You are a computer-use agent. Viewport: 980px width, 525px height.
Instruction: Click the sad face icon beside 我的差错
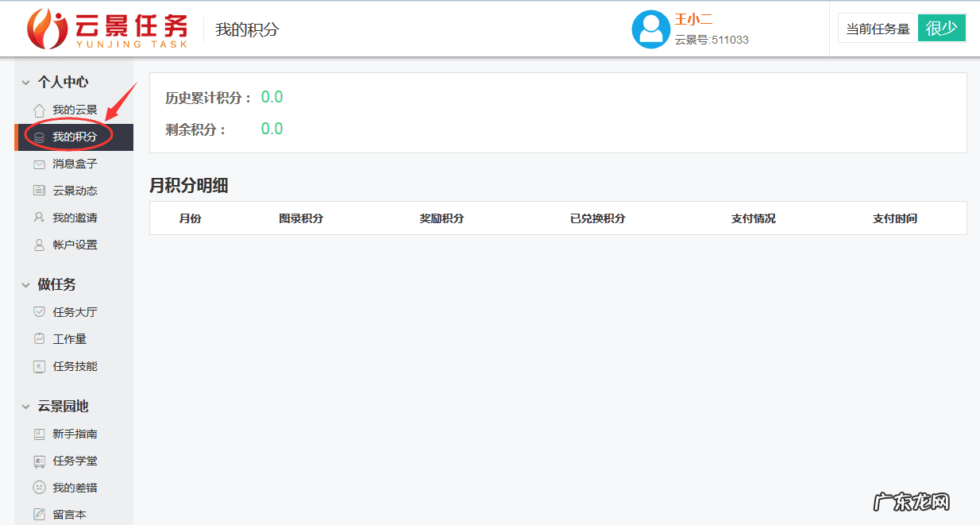click(39, 488)
